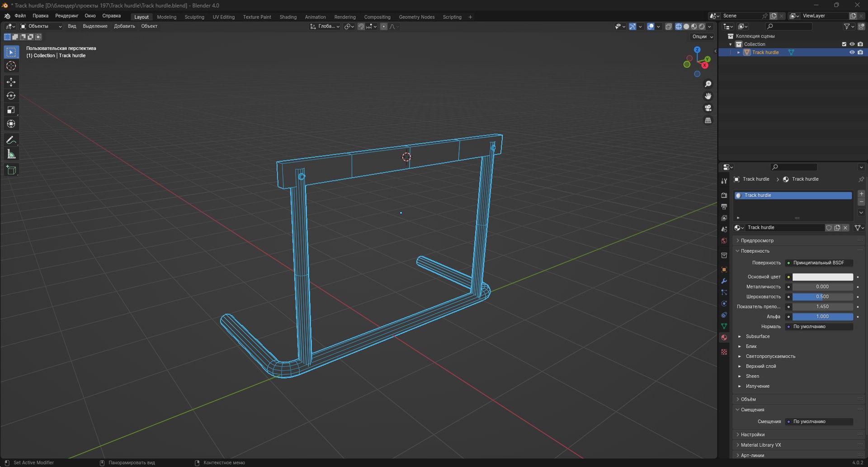The height and width of the screenshot is (467, 868).
Task: Activate the Scale tool
Action: point(11,110)
